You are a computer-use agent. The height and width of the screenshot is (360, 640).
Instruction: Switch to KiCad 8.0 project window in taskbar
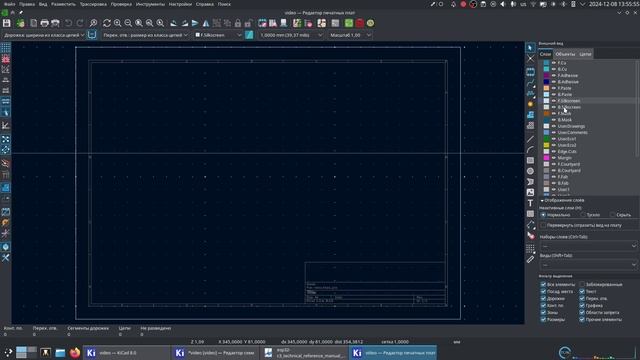(126, 353)
